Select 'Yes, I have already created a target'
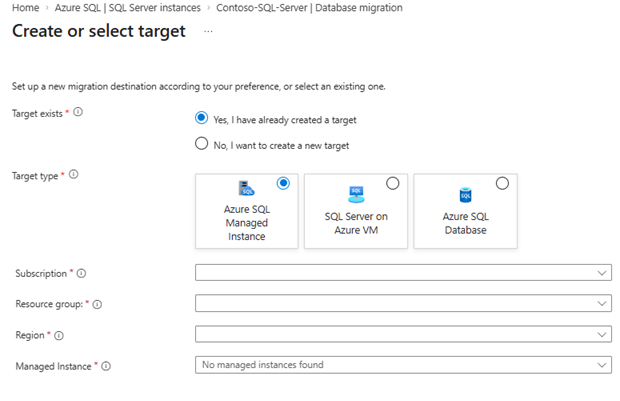 [202, 119]
